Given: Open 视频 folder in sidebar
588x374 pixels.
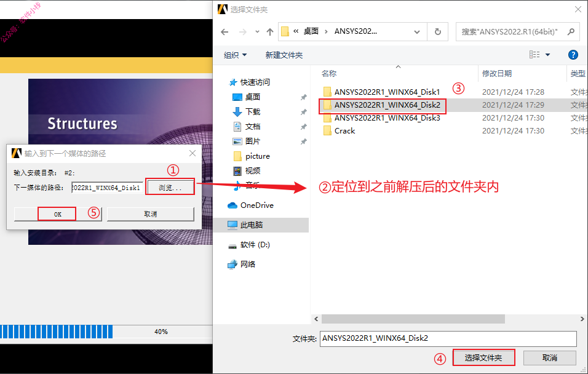Looking at the screenshot, I should (x=252, y=171).
